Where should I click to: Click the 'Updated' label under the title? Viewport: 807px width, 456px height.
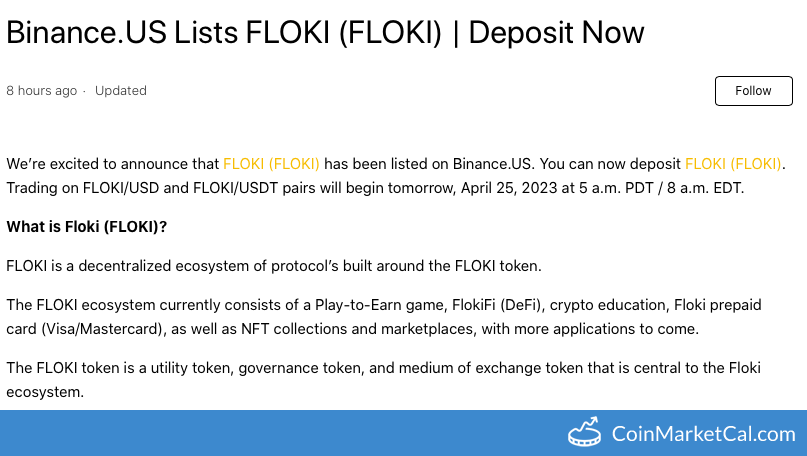click(121, 91)
